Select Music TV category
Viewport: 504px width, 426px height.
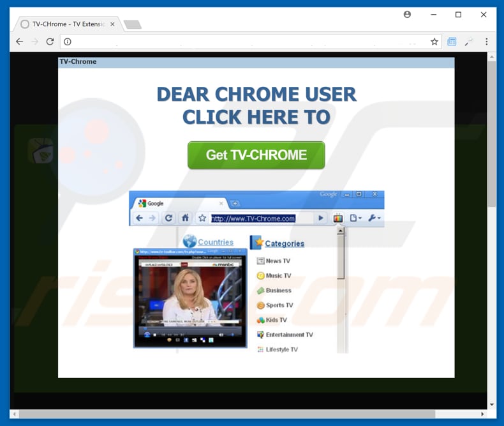278,276
